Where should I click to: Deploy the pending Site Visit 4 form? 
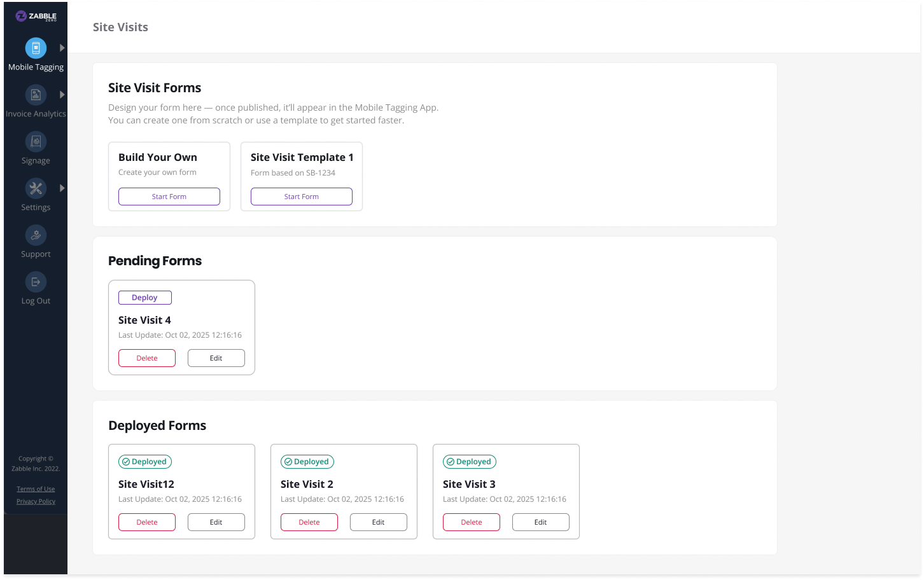coord(145,298)
